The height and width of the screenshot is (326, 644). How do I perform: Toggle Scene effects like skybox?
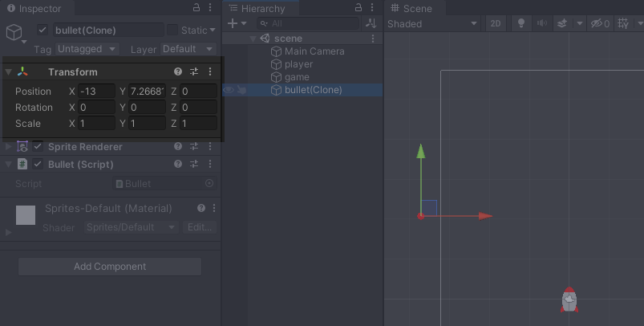(x=562, y=23)
